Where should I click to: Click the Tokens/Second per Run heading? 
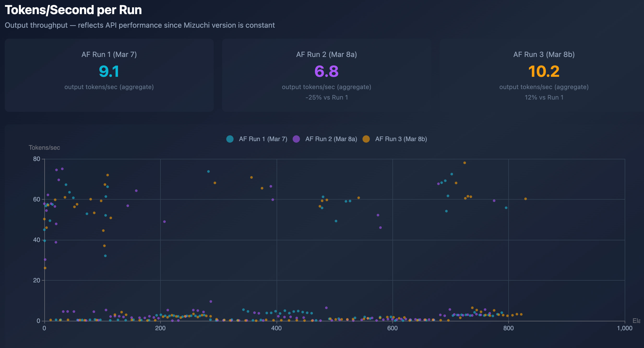point(73,10)
